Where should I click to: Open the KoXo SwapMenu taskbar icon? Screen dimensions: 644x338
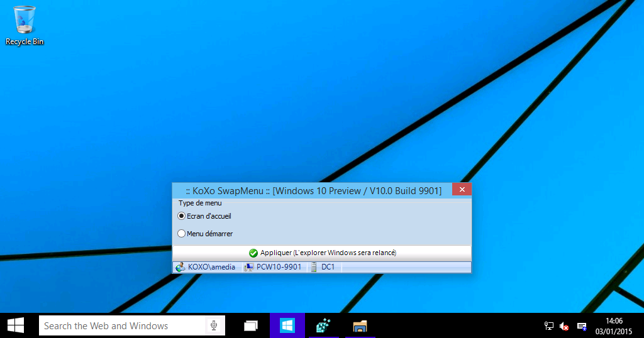(323, 325)
